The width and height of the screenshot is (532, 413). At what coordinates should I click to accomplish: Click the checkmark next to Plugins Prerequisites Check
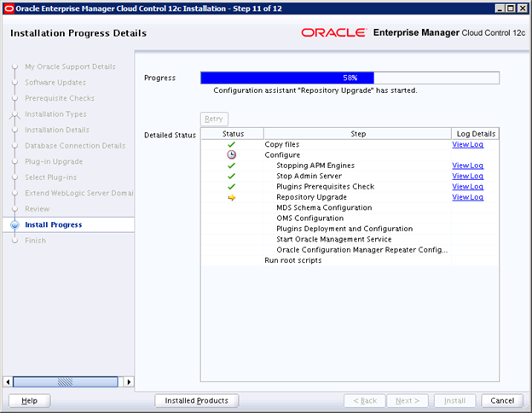[231, 187]
